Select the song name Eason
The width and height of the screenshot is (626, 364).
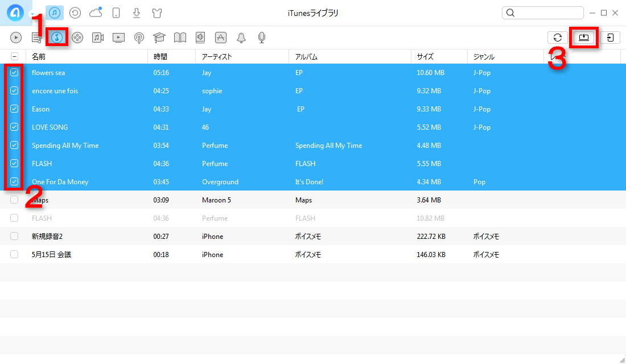41,109
